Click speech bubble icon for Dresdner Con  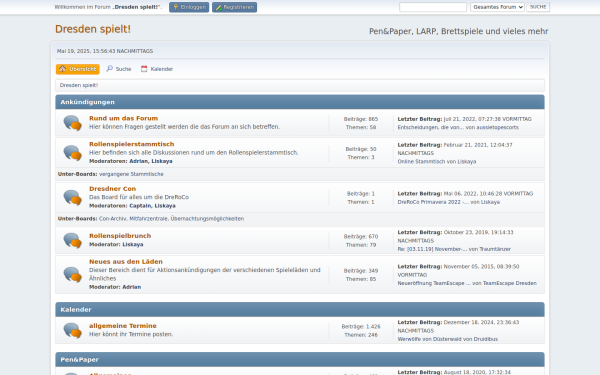73,197
